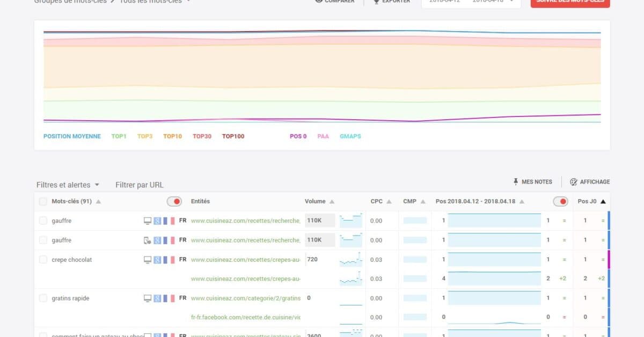
Task: Click the desktop device icon in the gratins rapide row
Action: point(148,298)
